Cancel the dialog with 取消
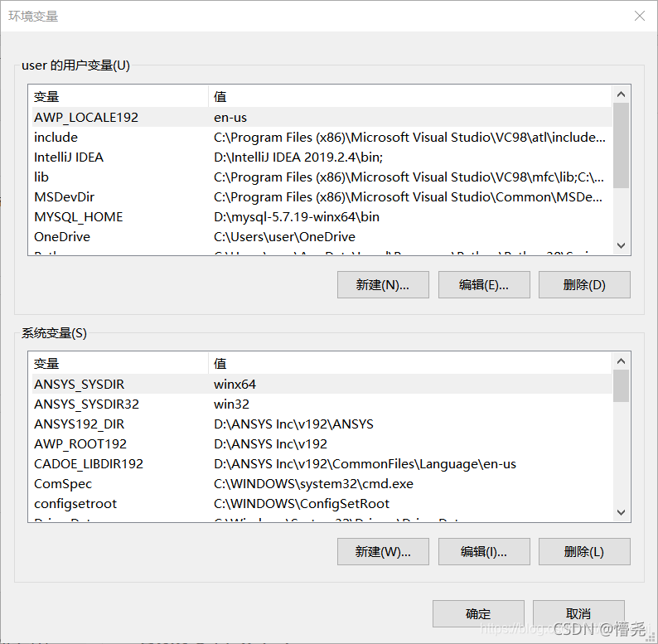Image resolution: width=658 pixels, height=644 pixels. pos(578,614)
